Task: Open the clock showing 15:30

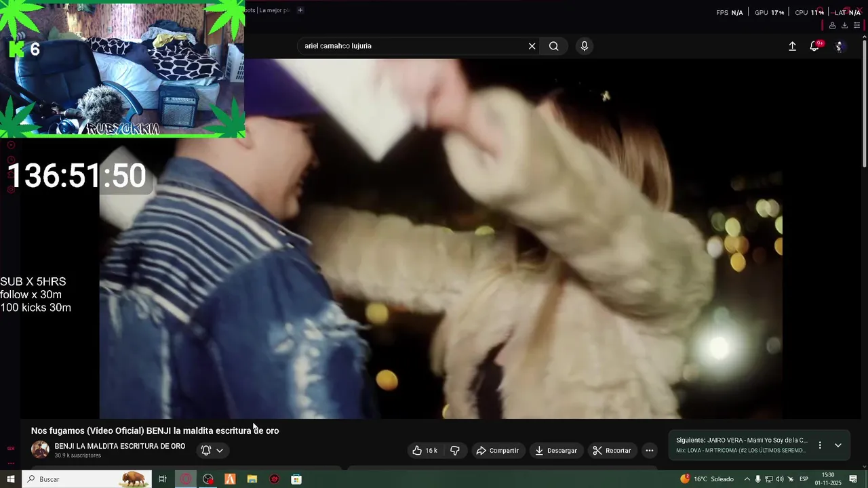Action: [828, 479]
